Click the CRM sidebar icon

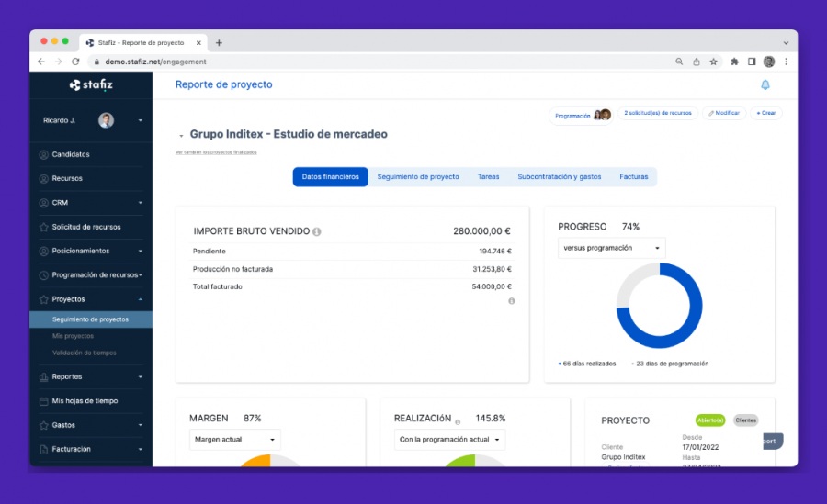click(x=44, y=203)
